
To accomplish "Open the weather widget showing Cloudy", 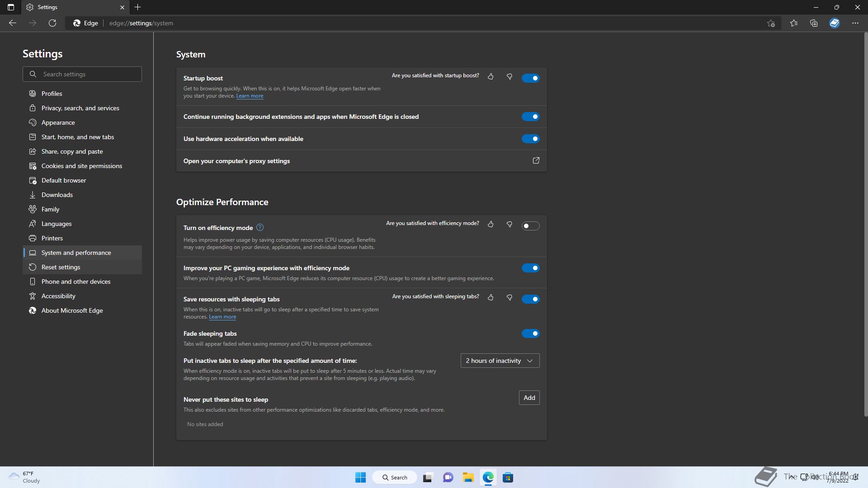I will tap(25, 477).
